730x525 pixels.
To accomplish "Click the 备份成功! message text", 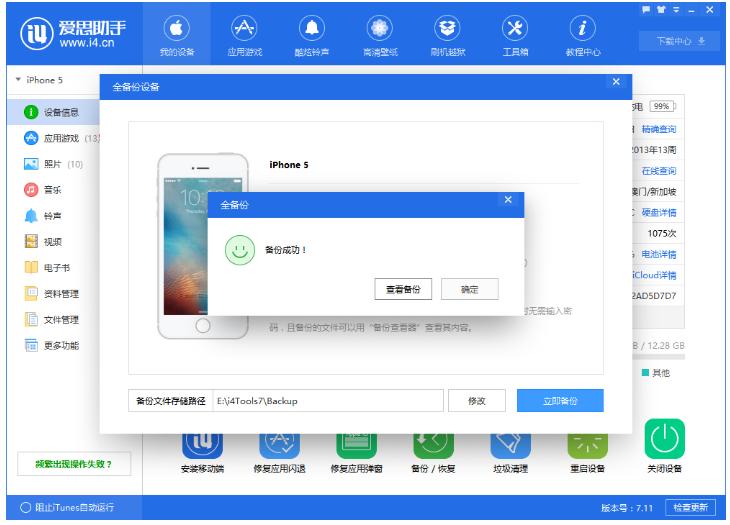I will 285,250.
